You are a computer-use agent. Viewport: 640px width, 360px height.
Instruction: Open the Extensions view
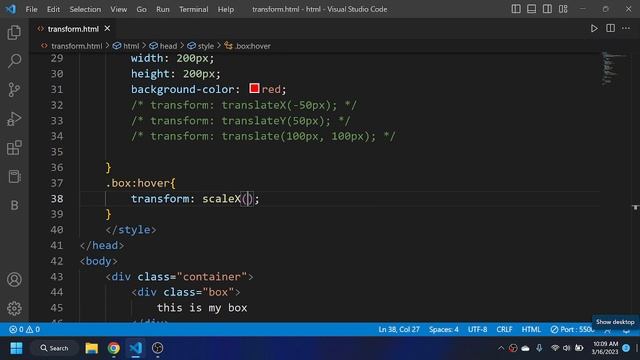(x=14, y=148)
